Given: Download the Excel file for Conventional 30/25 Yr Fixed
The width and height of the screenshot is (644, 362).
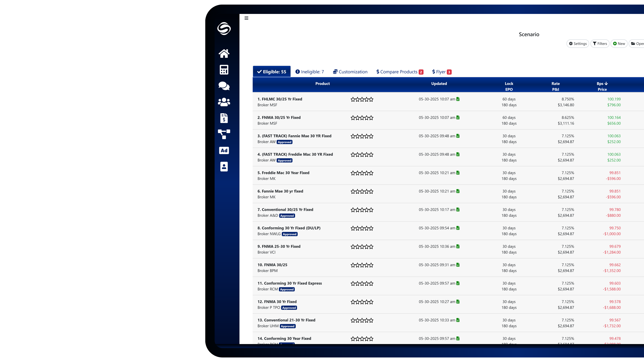Looking at the screenshot, I should (458, 210).
